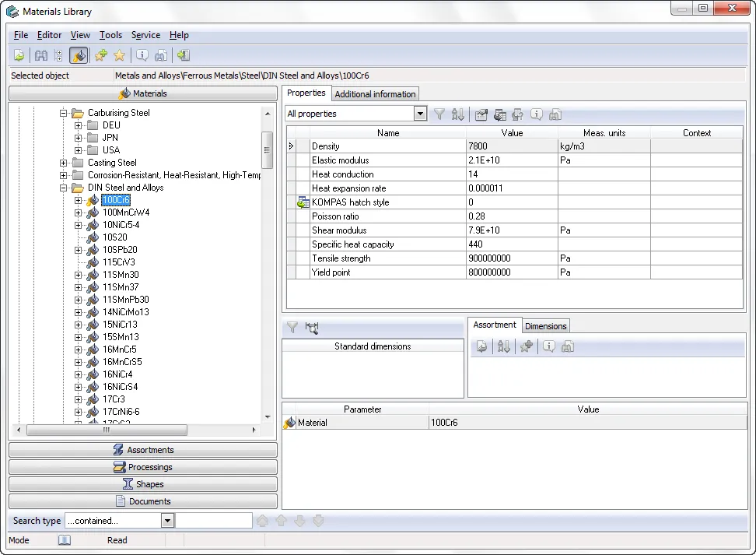Expand the 100MnCrW4 material node
The height and width of the screenshot is (555, 756).
coord(78,213)
